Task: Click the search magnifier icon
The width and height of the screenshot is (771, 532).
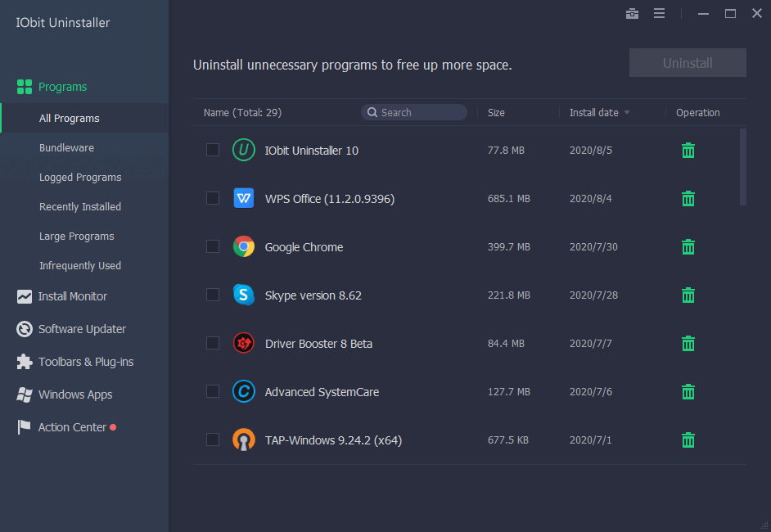Action: (x=372, y=112)
